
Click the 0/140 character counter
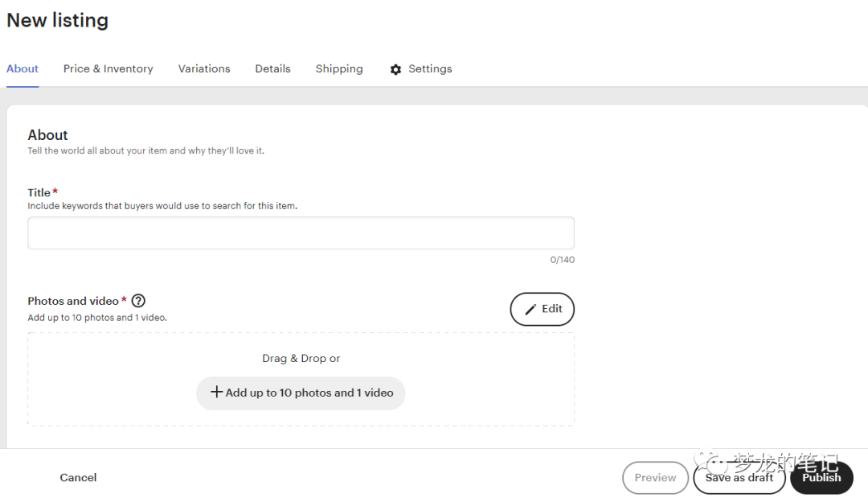pos(561,259)
